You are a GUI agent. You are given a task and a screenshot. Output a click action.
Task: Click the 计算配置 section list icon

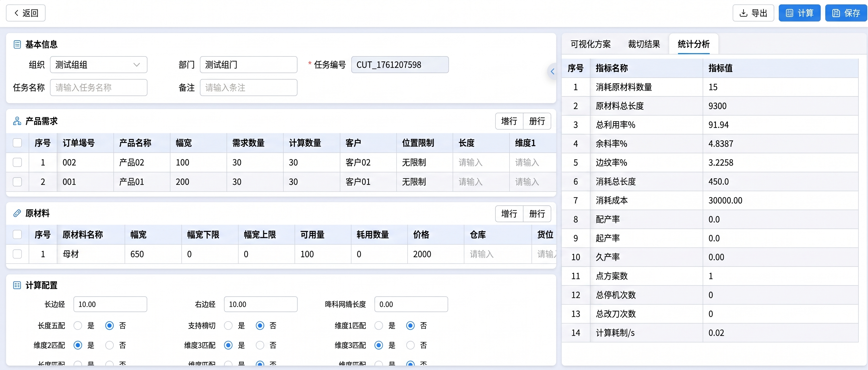pos(17,285)
